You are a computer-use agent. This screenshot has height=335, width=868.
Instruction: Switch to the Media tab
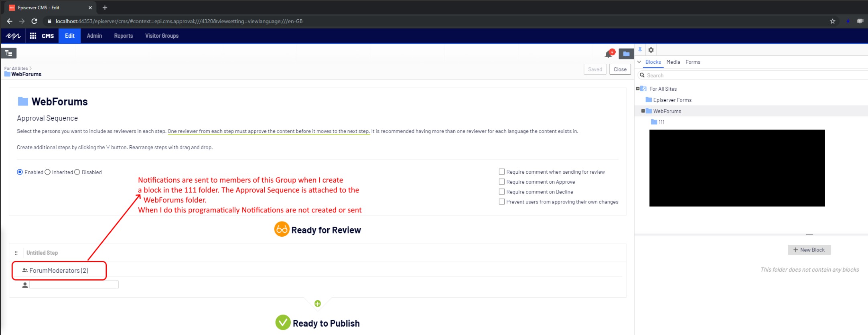[673, 62]
